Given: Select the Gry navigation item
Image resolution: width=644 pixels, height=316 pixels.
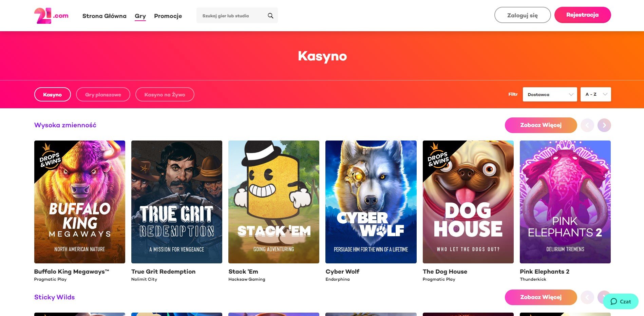Looking at the screenshot, I should point(140,16).
